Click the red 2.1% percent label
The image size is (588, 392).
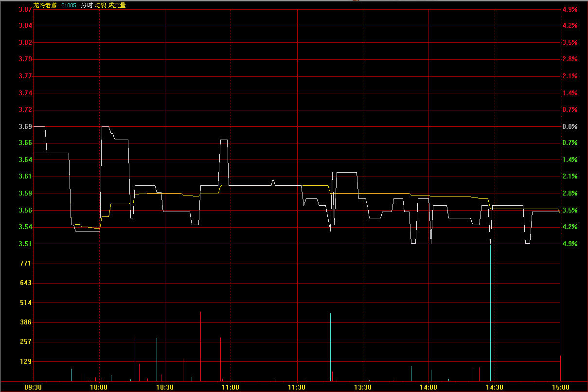tap(570, 76)
